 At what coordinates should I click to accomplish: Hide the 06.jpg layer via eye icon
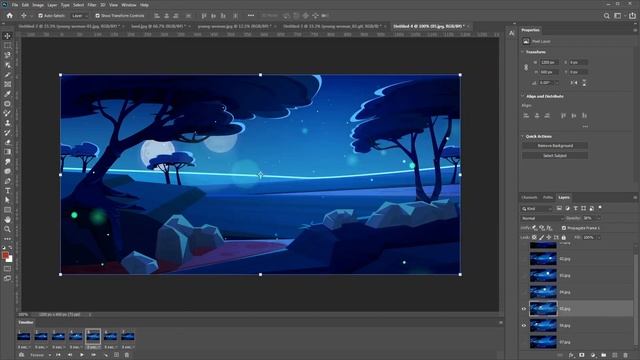tap(524, 326)
